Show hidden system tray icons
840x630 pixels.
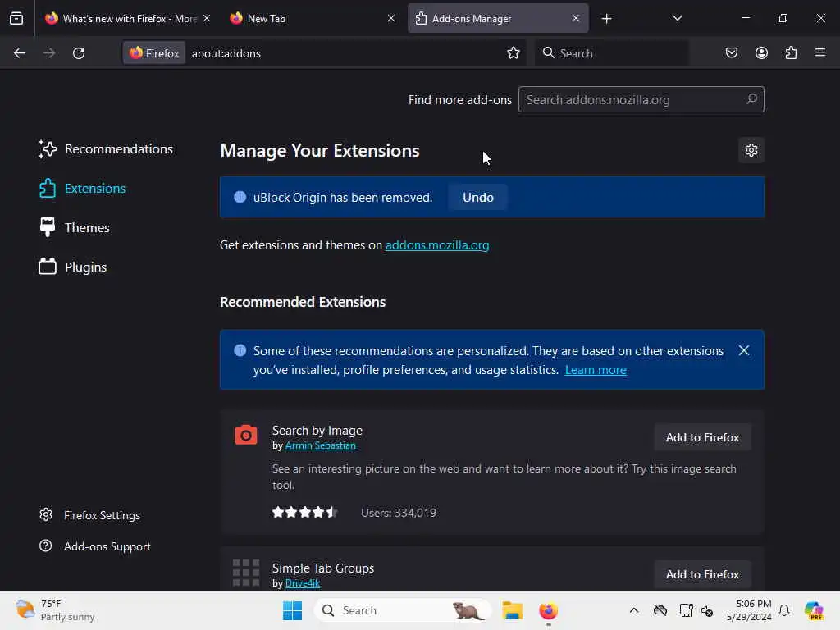634,610
